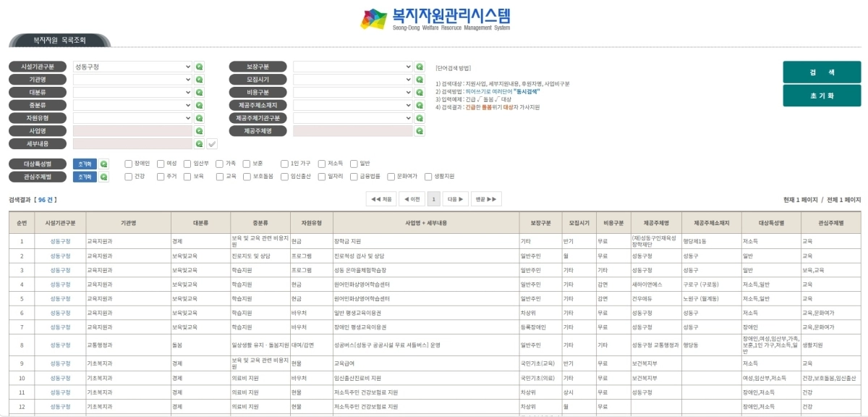868x417 pixels.
Task: Check the 임산부 checkbox
Action: [x=187, y=164]
